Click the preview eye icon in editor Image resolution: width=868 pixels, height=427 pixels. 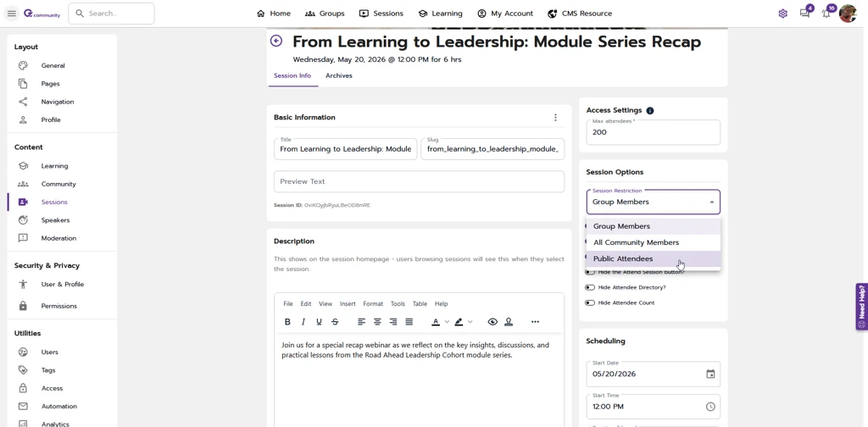(x=492, y=322)
